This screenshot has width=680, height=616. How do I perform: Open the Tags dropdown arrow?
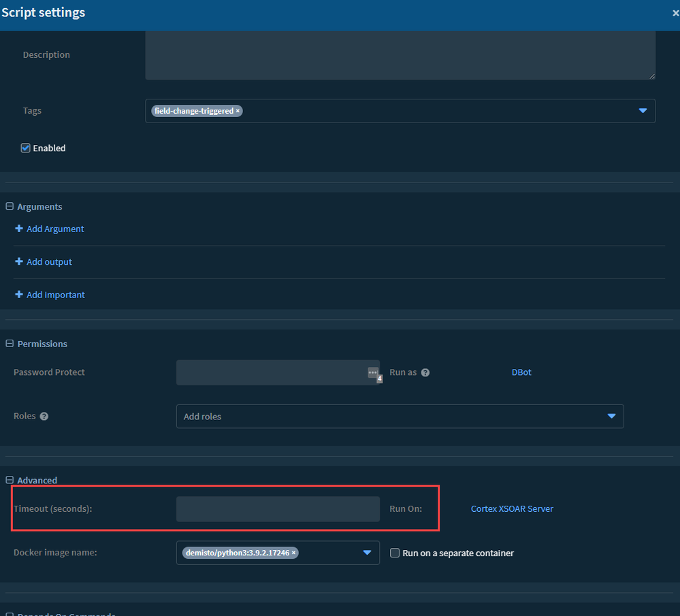point(643,111)
